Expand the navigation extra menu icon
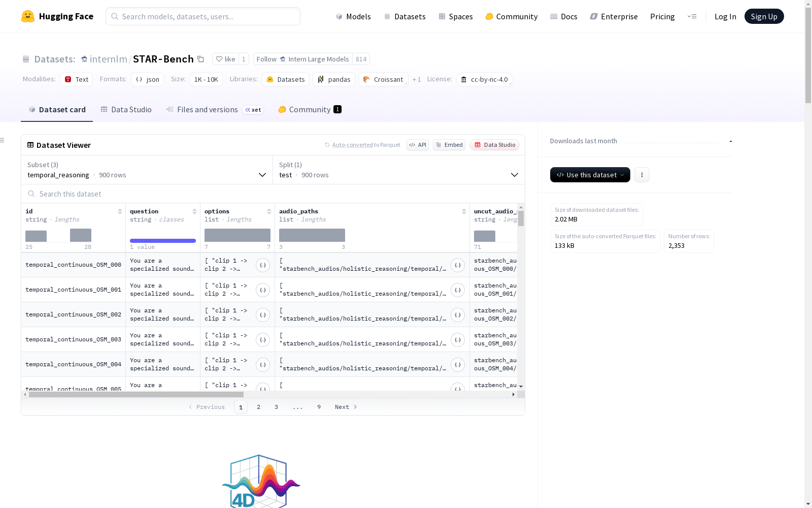The width and height of the screenshot is (812, 508). click(692, 16)
